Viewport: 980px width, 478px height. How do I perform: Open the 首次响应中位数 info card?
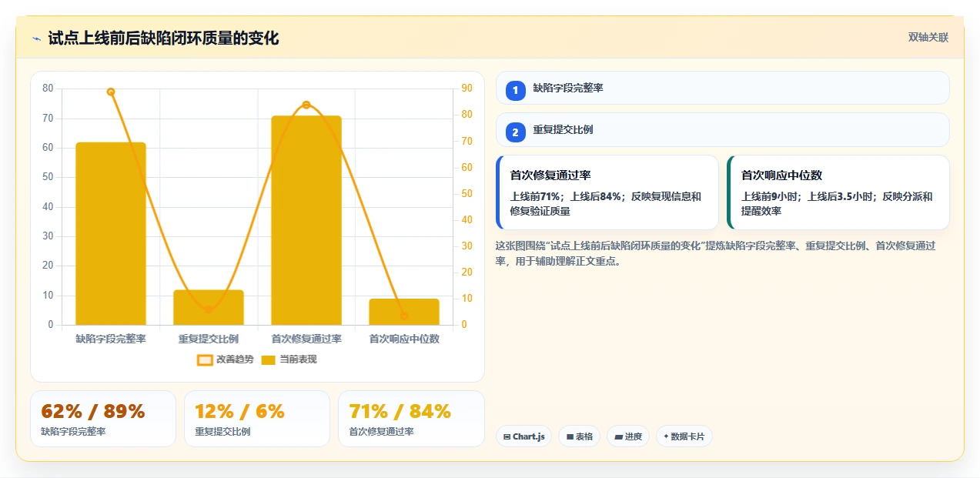point(838,192)
